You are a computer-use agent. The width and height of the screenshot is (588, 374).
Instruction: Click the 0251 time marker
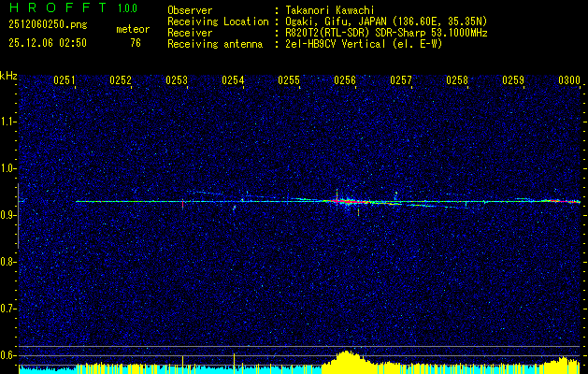click(65, 80)
